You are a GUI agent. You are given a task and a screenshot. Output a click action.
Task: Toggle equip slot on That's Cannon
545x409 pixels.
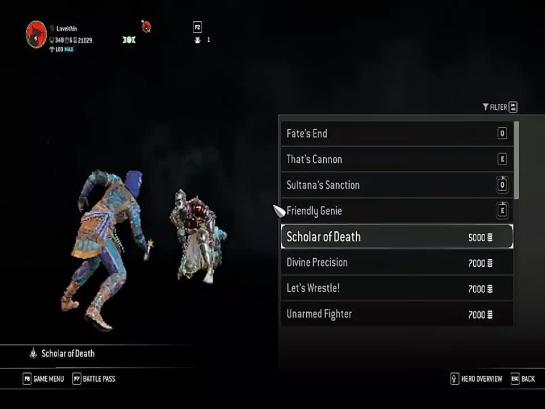502,159
